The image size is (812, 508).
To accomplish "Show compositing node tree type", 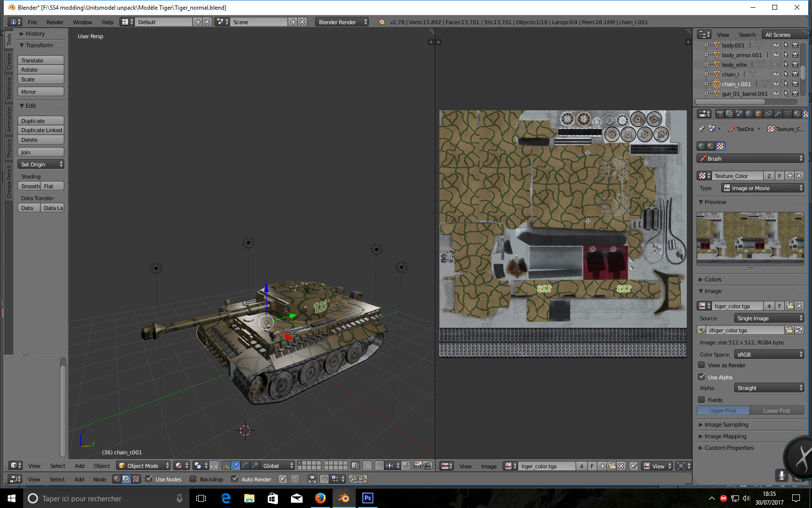I will [x=126, y=479].
